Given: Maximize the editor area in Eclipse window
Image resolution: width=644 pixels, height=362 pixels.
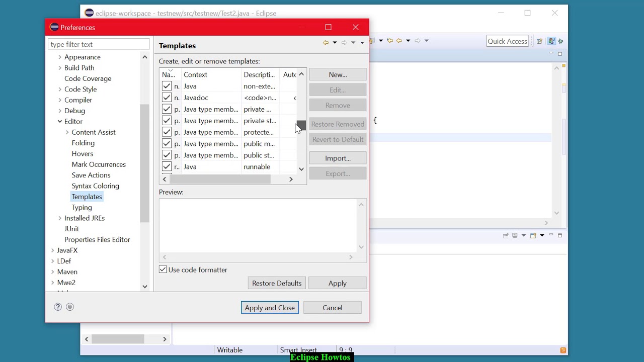Looking at the screenshot, I should coord(559,53).
